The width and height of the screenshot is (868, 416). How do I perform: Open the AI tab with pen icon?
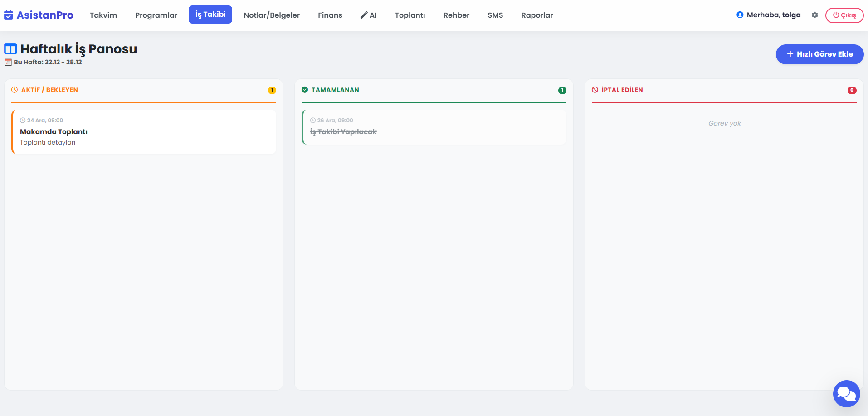(x=369, y=15)
